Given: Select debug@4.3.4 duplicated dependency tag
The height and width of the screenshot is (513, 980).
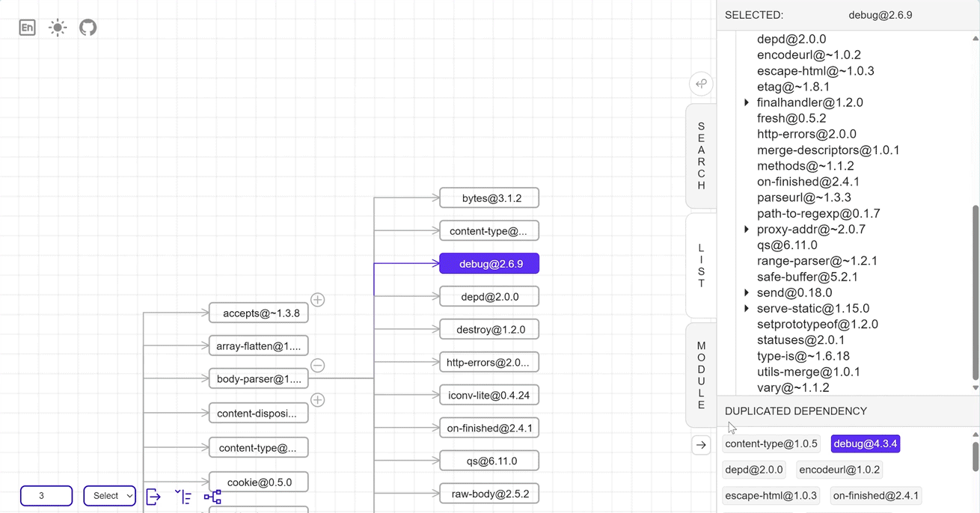Looking at the screenshot, I should coord(866,444).
